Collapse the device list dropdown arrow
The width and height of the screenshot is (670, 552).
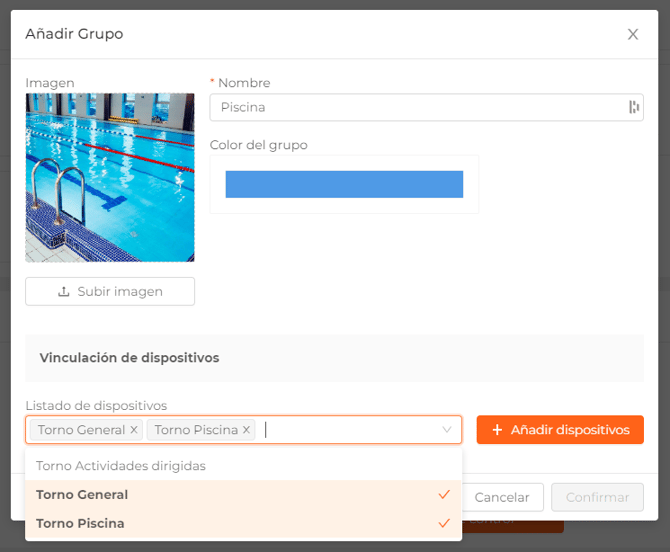pos(447,430)
